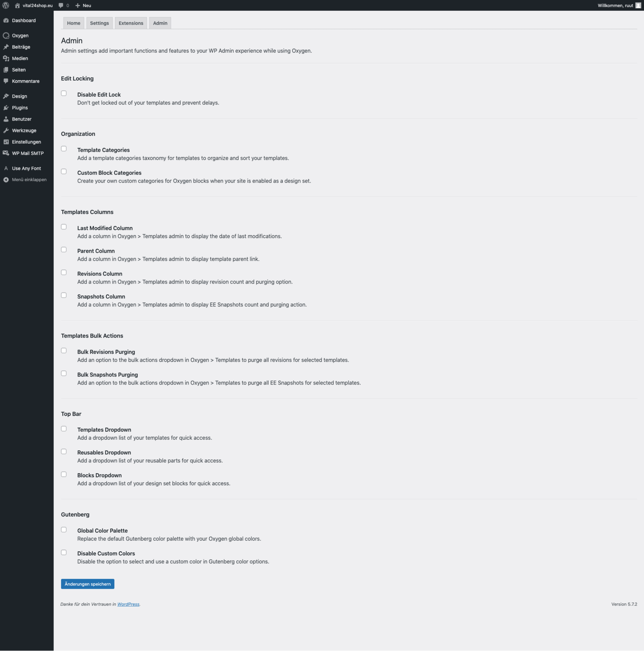The image size is (644, 651).
Task: Open the Neu add-new dropdown
Action: click(83, 6)
